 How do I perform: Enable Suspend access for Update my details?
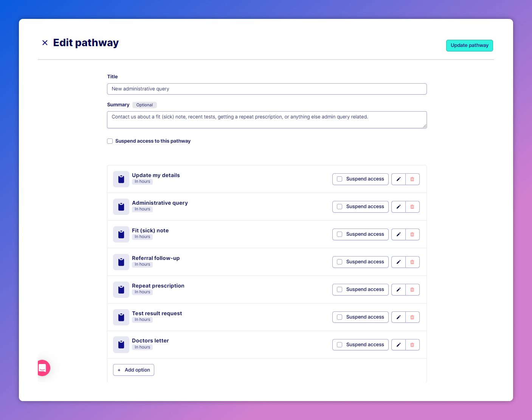[x=340, y=179]
